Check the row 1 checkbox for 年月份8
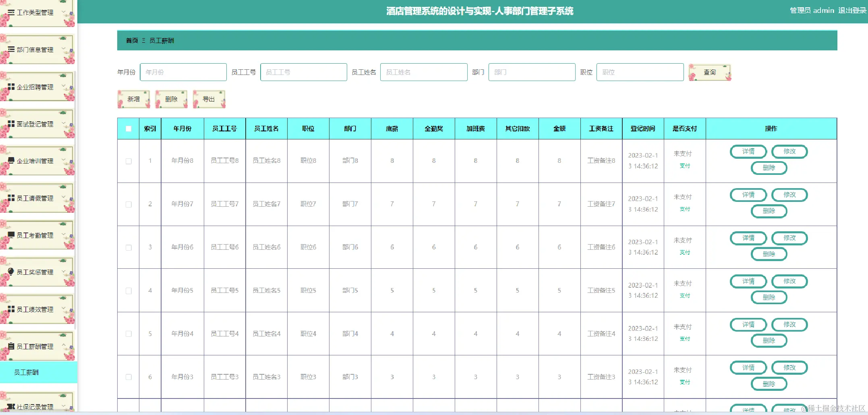Screen dimensions: 868x415 point(128,161)
